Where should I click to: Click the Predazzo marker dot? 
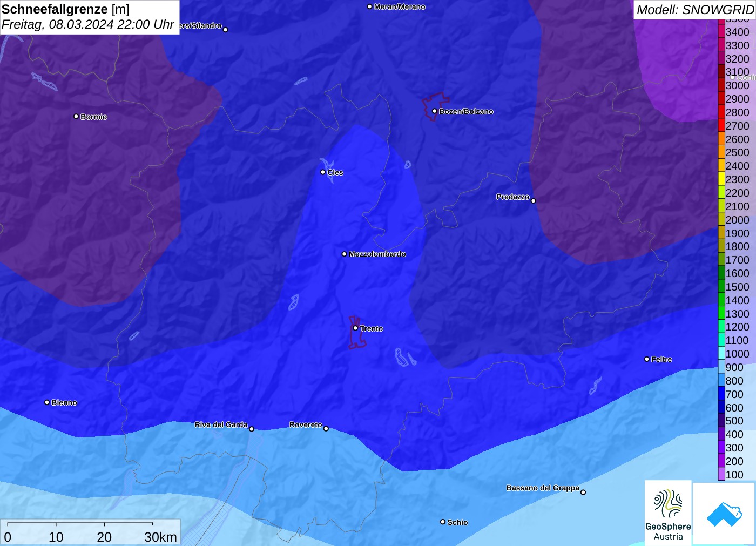(x=534, y=200)
